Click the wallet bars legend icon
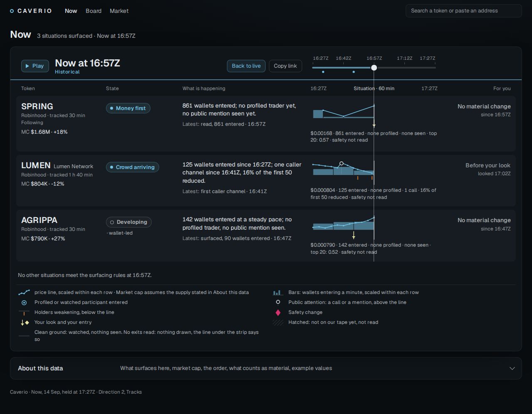The width and height of the screenshot is (532, 414). tap(278, 292)
